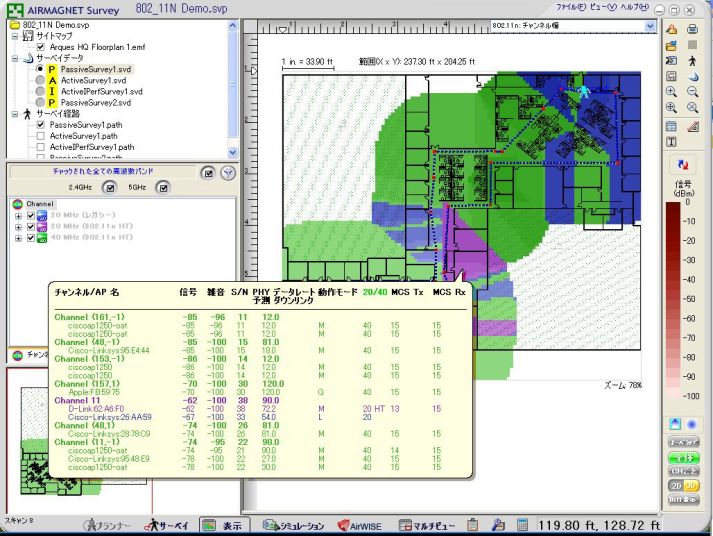
Task: Click the clipboard icon in bottom bar
Action: point(472,525)
